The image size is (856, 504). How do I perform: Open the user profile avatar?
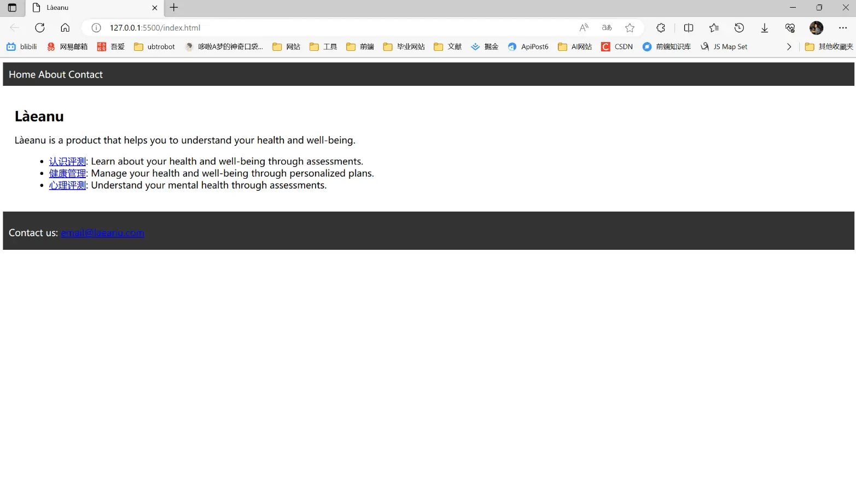tap(816, 28)
